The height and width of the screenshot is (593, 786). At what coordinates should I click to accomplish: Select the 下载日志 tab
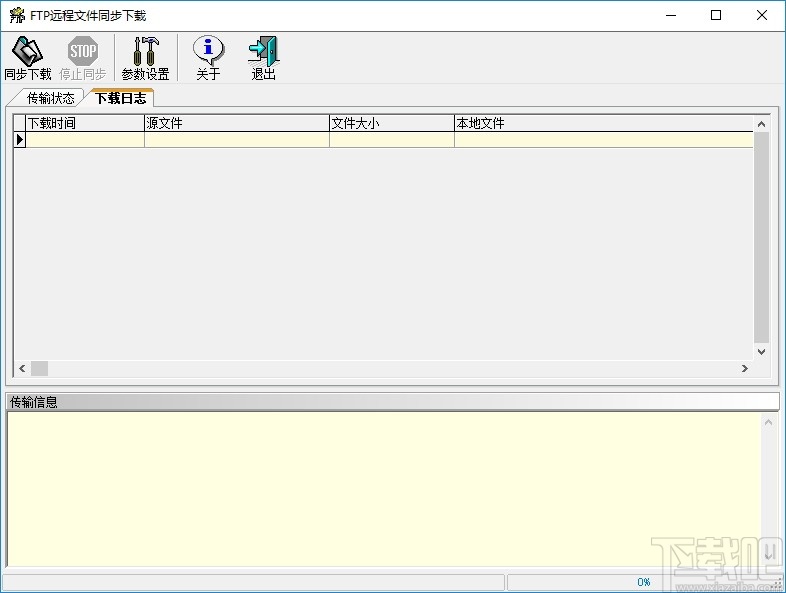pyautogui.click(x=120, y=98)
